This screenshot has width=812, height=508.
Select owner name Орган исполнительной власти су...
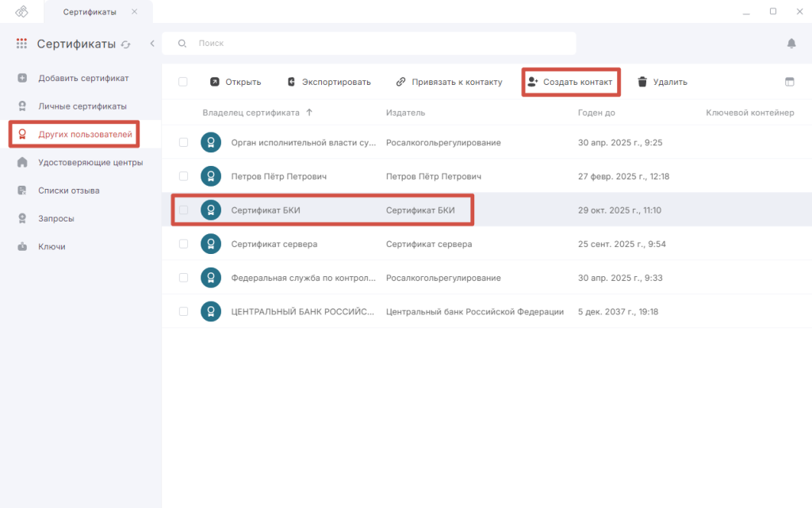(x=304, y=143)
